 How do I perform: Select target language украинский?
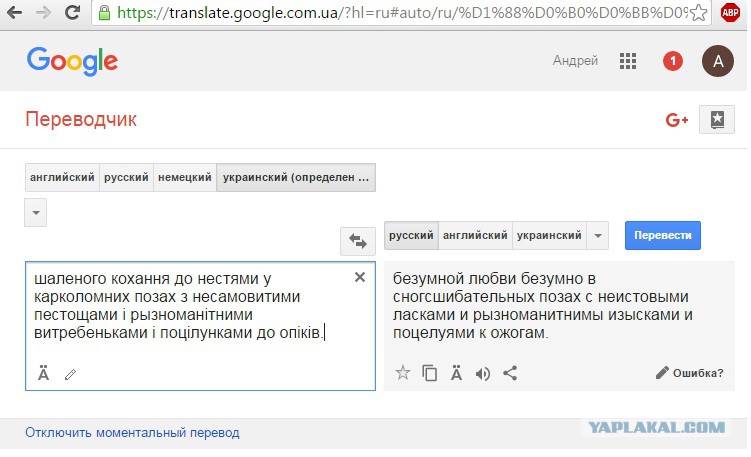(x=549, y=235)
